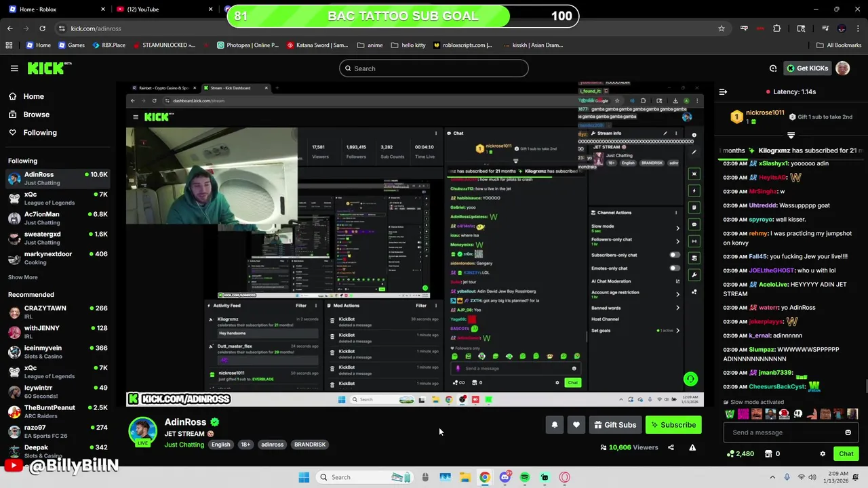Open Ac7ionMan channel in sidebar
Viewport: 868px width, 488px height.
[x=58, y=218]
